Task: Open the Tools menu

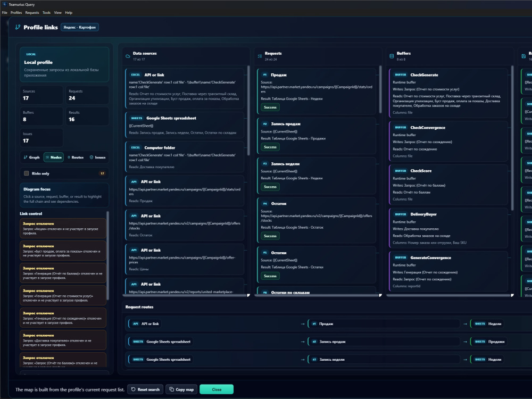Action: (46, 13)
